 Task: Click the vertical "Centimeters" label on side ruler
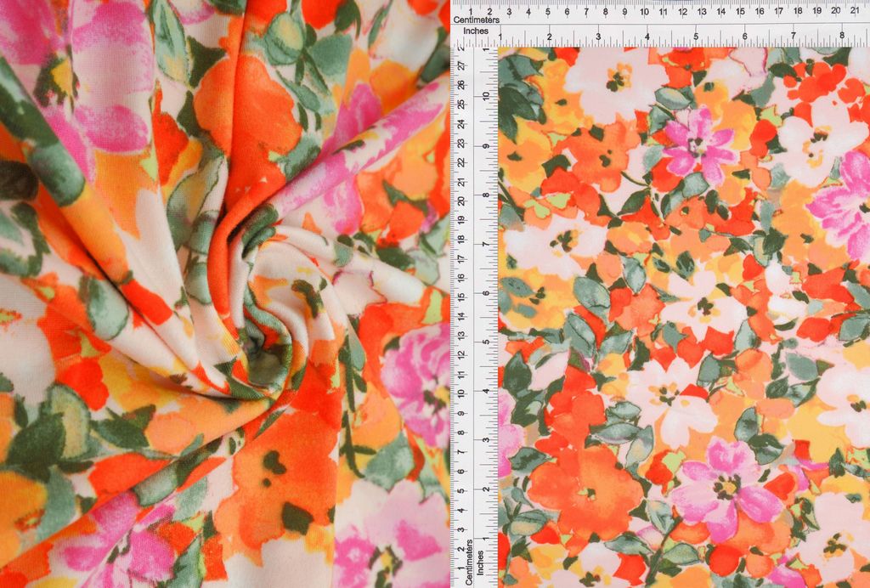tap(469, 562)
